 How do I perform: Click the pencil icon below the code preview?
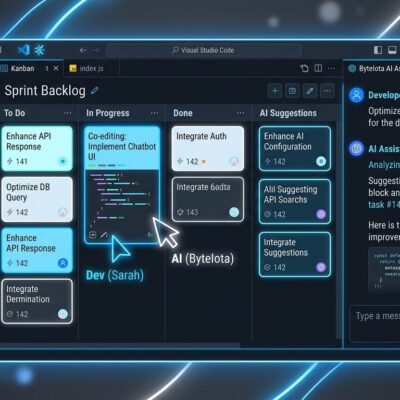click(104, 235)
